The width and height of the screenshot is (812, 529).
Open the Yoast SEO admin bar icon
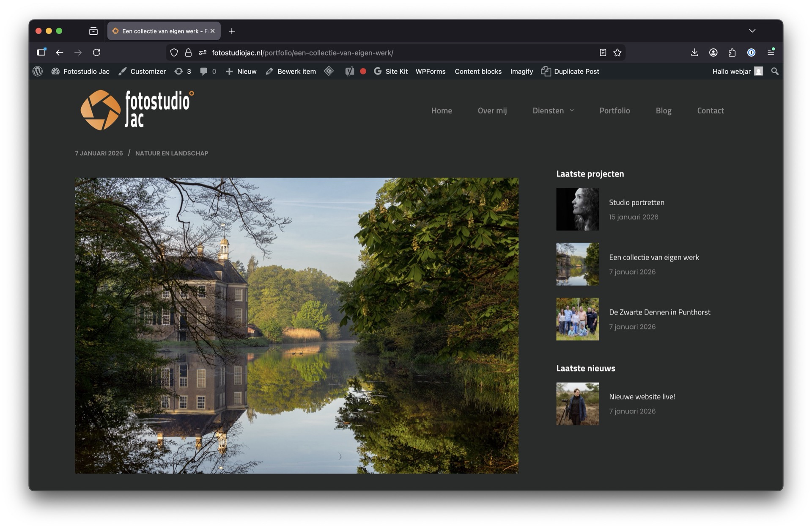[349, 72]
